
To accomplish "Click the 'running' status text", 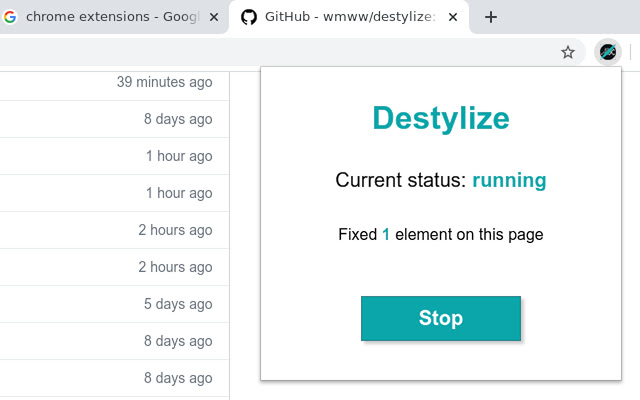I will (x=509, y=180).
